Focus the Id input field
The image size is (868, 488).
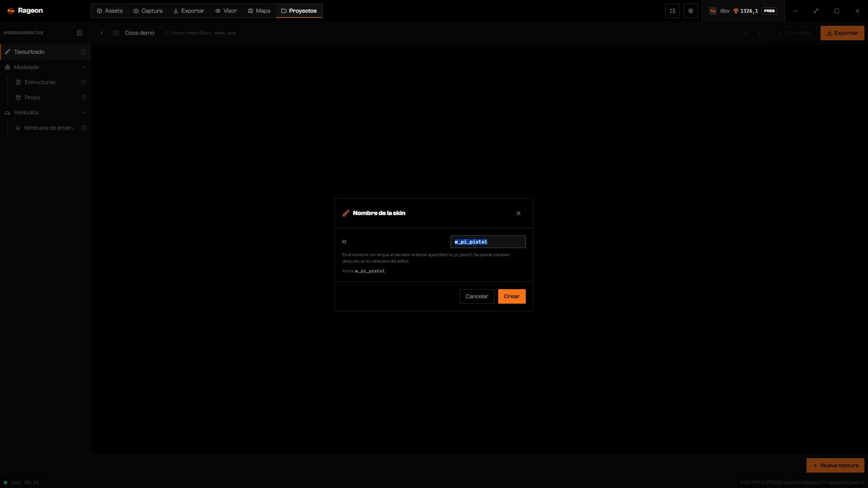pyautogui.click(x=488, y=242)
